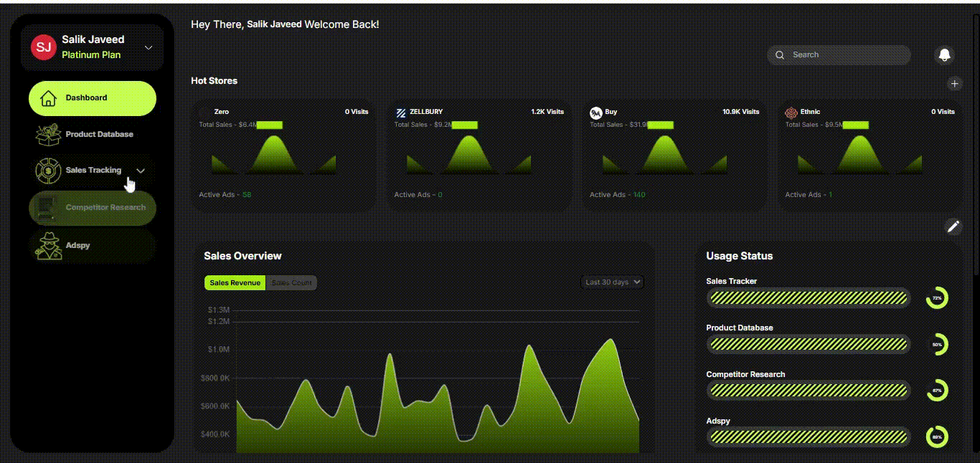Select the Sales Revenue toggle
Viewport: 980px width, 463px height.
(x=235, y=283)
